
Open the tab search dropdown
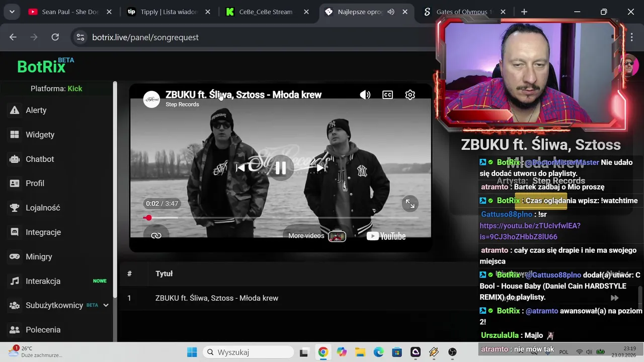[12, 12]
